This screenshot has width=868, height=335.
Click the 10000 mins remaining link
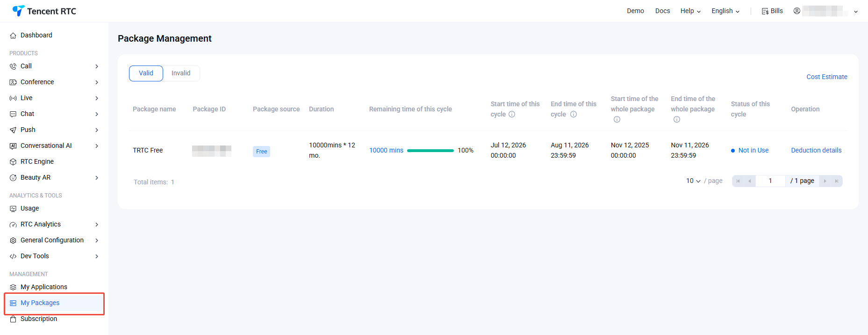(x=386, y=150)
